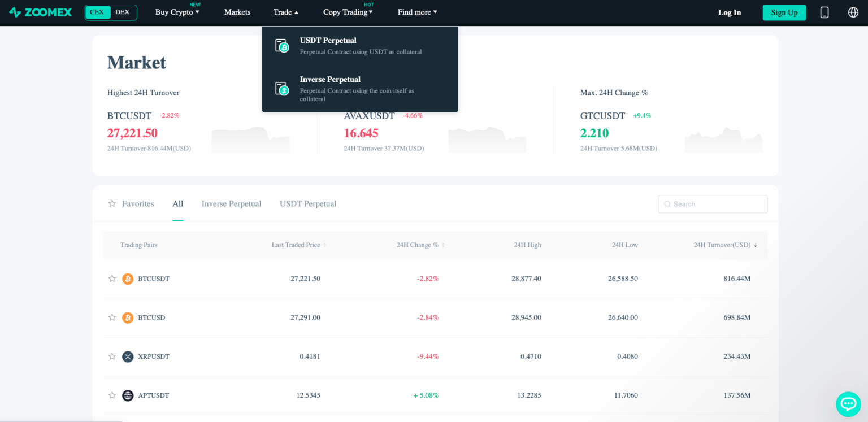Click APTUSDT pair name in table
This screenshot has height=422, width=868.
click(154, 395)
